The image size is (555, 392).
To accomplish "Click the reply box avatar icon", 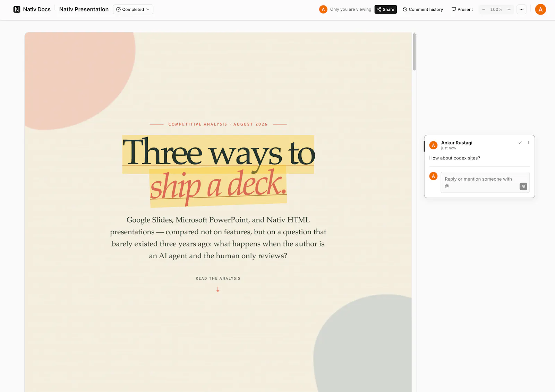I will click(433, 176).
